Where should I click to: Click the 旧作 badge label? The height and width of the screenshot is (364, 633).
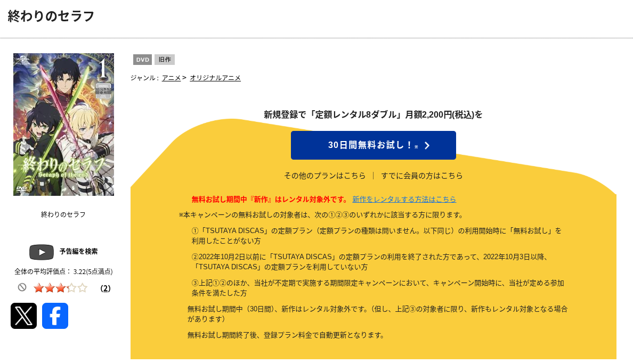pos(165,60)
